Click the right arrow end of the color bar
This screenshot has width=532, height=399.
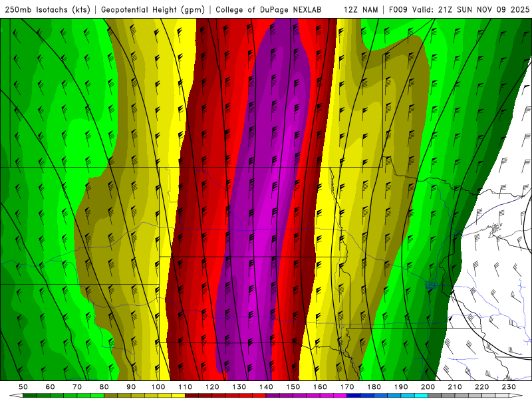tap(516, 396)
